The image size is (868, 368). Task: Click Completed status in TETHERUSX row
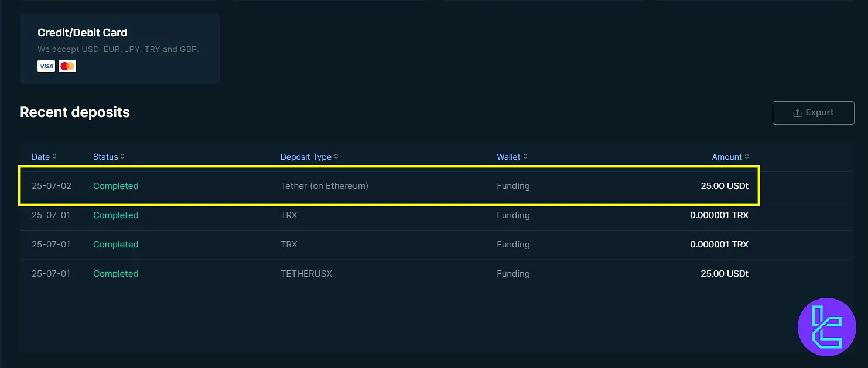116,274
